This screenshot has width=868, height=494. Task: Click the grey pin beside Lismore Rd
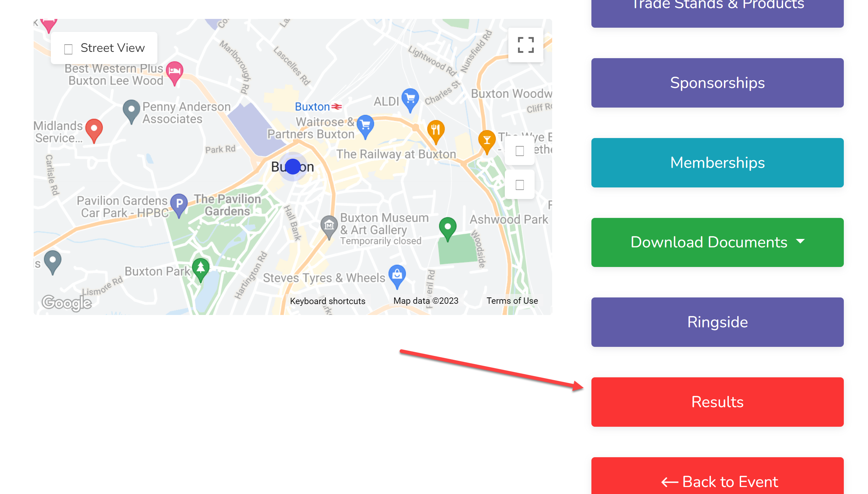pyautogui.click(x=53, y=262)
